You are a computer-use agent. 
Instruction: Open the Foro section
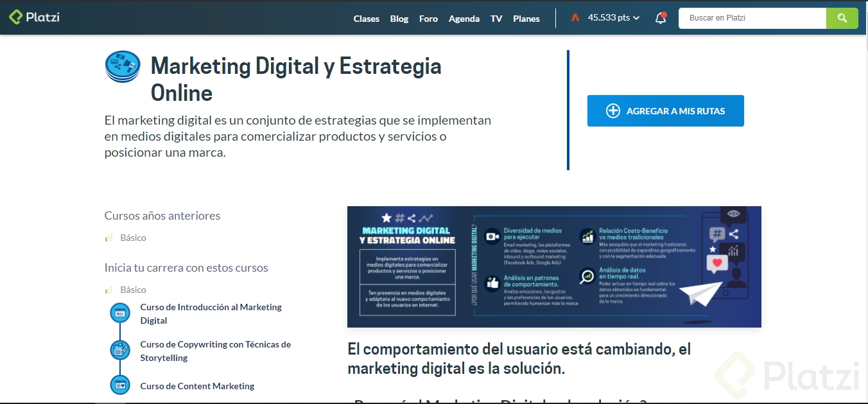coord(428,19)
